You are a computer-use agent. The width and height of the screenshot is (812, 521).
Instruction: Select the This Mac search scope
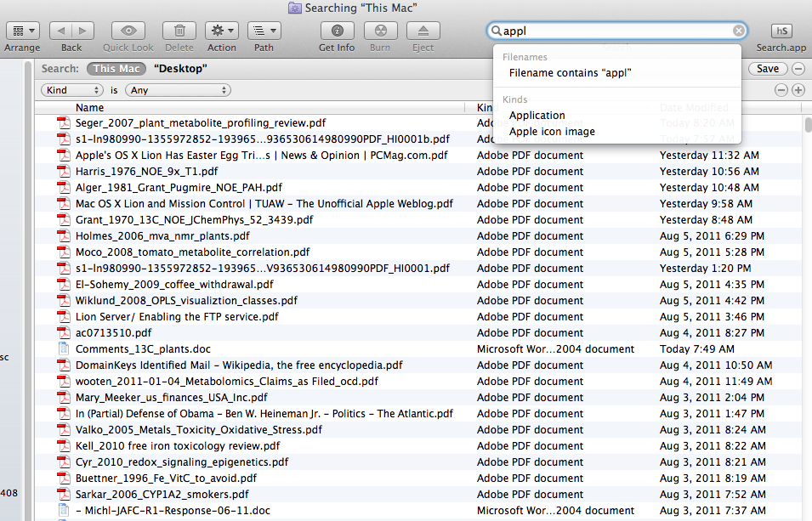point(116,68)
